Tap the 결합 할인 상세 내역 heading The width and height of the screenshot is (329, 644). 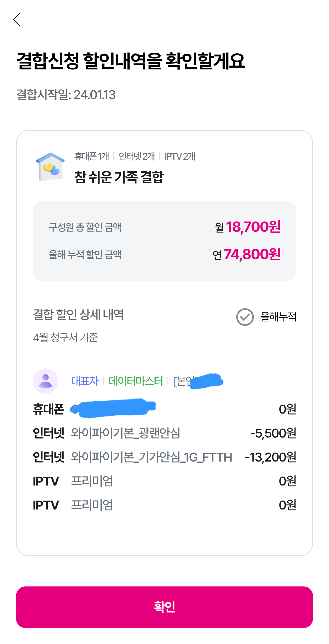[x=78, y=314]
